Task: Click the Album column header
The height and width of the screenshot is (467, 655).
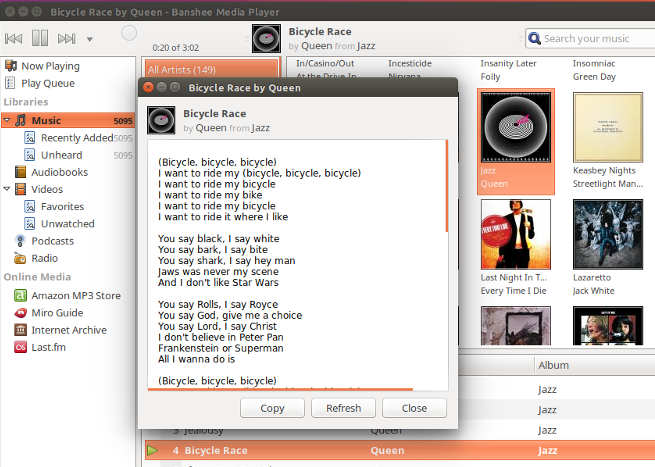Action: [594, 365]
